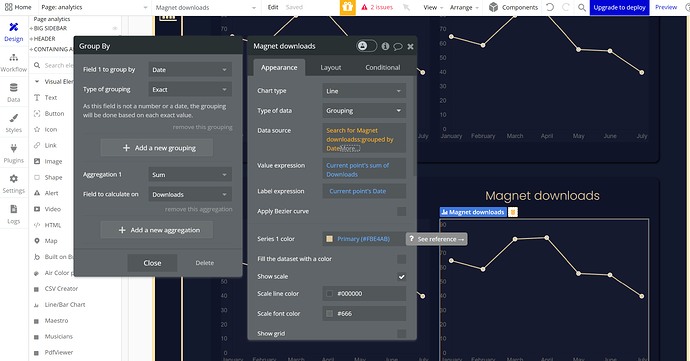Open Type of grouping dropdown

pos(190,89)
